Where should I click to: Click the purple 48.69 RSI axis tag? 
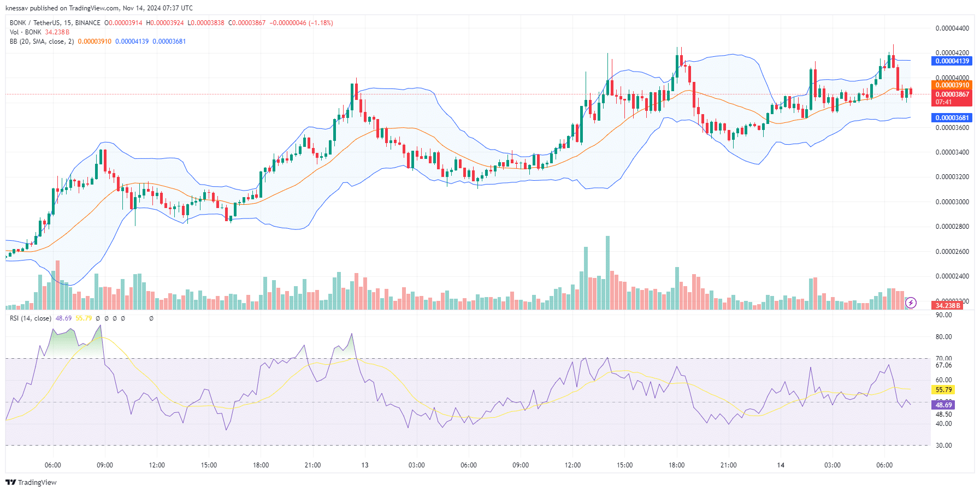coord(943,405)
